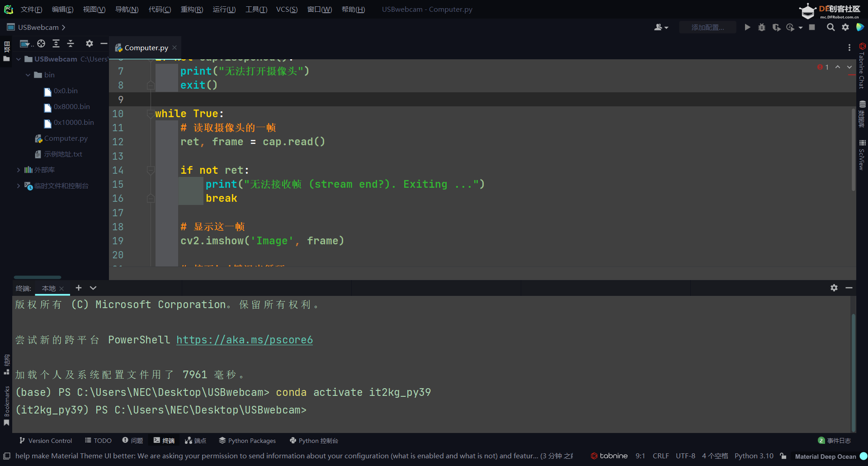The height and width of the screenshot is (466, 868).
Task: Toggle Bookmarks side tool window
Action: (x=6, y=405)
